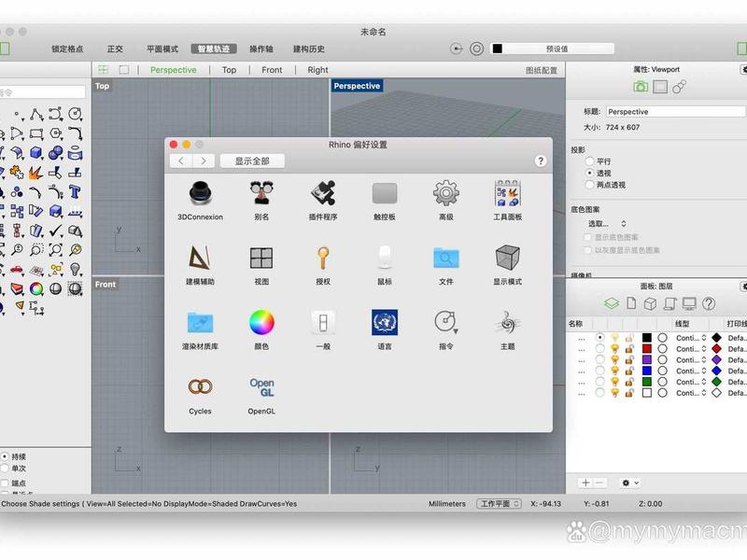
Task: Open the 授权 license key icon
Action: pos(323,259)
